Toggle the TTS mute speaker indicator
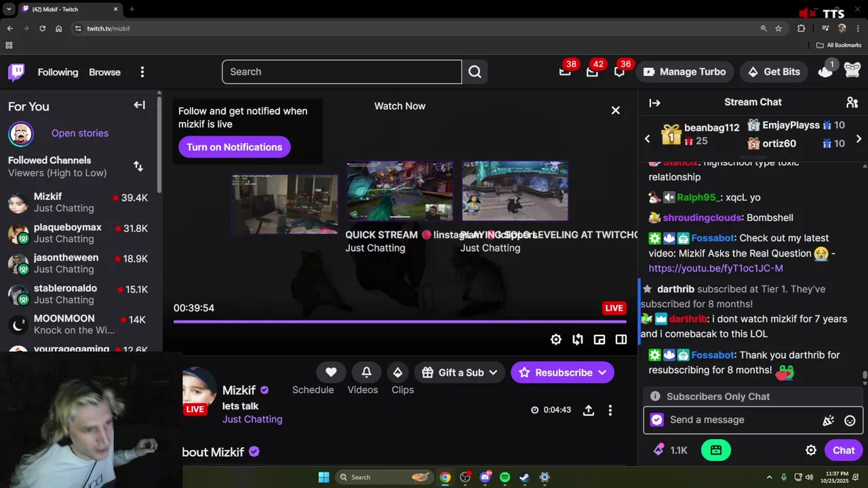 (x=807, y=14)
